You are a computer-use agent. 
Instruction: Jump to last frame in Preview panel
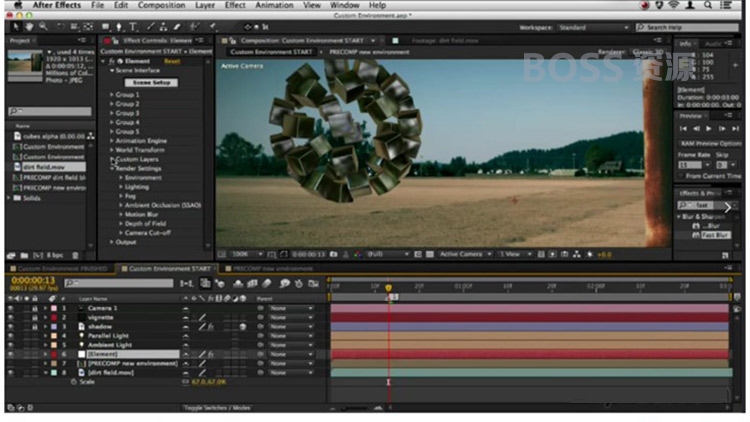[736, 129]
